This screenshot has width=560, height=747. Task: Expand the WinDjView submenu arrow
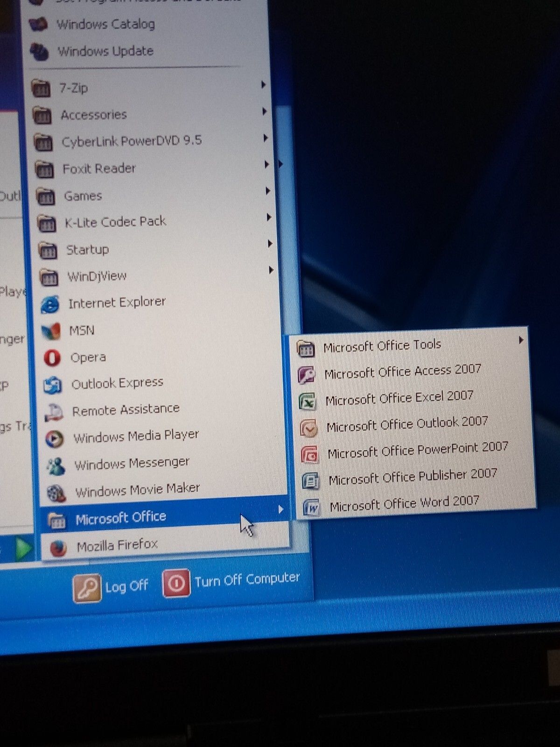(271, 270)
